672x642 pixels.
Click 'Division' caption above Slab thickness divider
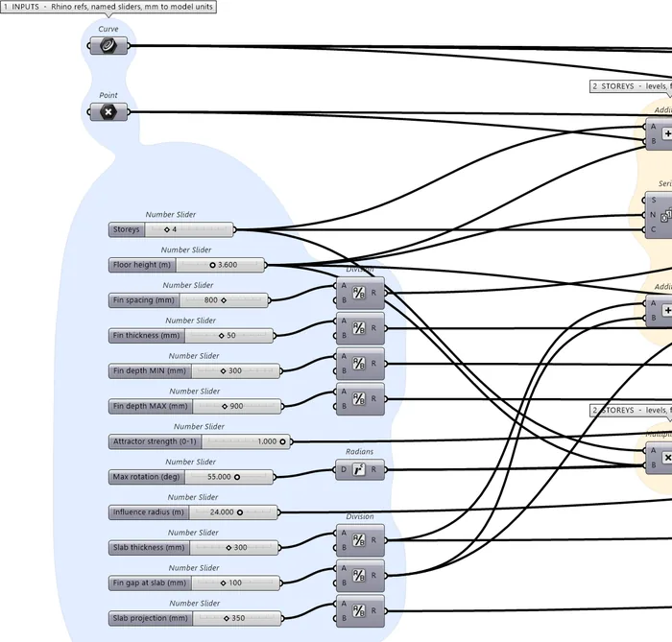360,516
